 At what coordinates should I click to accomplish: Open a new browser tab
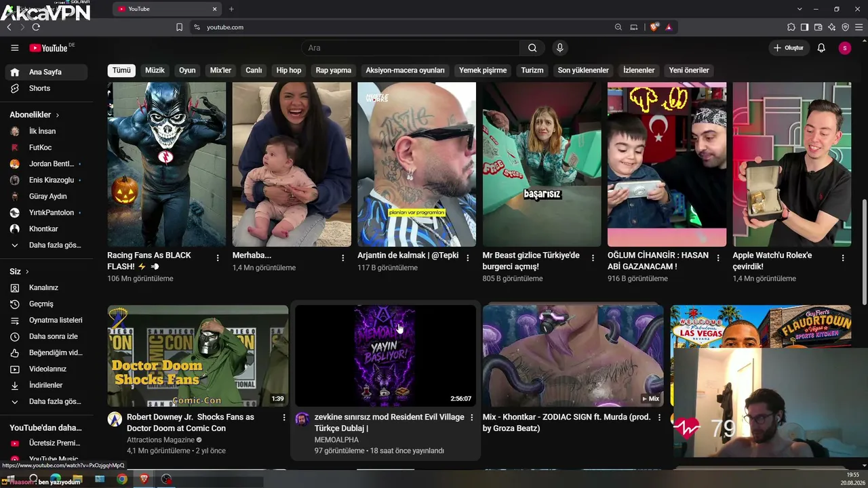[231, 9]
